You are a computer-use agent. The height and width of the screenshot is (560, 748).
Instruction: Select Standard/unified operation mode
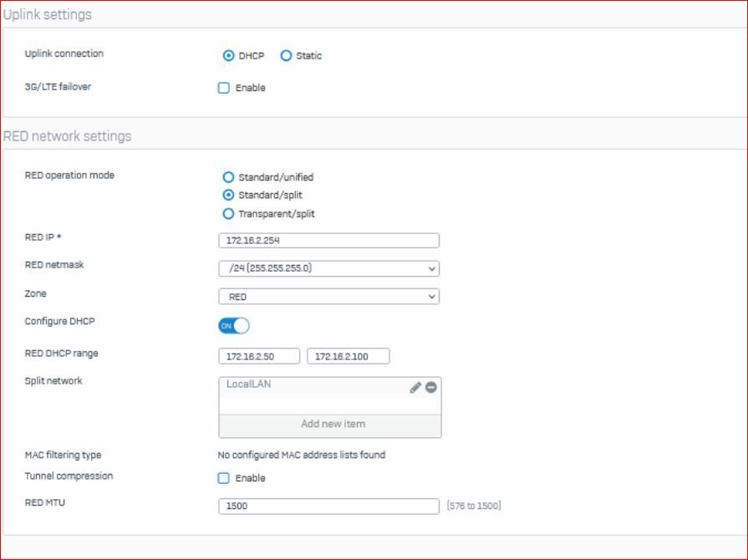tap(229, 177)
